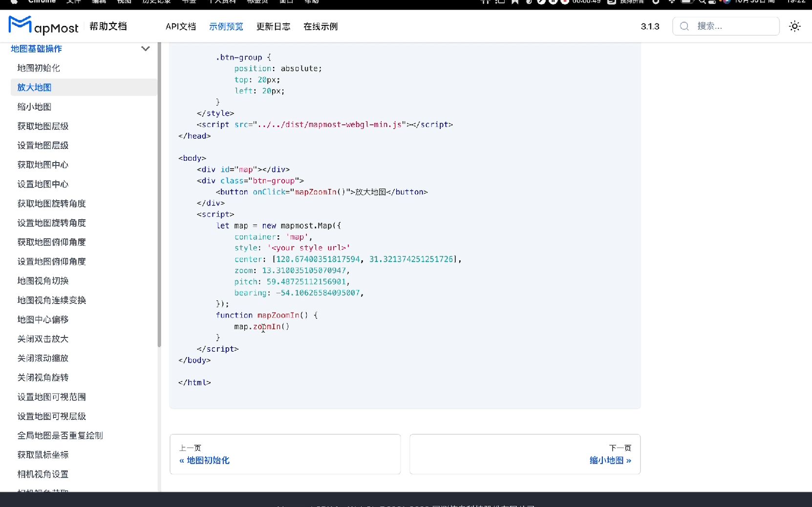Open the 更新日志 nav tab
Viewport: 812px width, 507px height.
[x=274, y=26]
